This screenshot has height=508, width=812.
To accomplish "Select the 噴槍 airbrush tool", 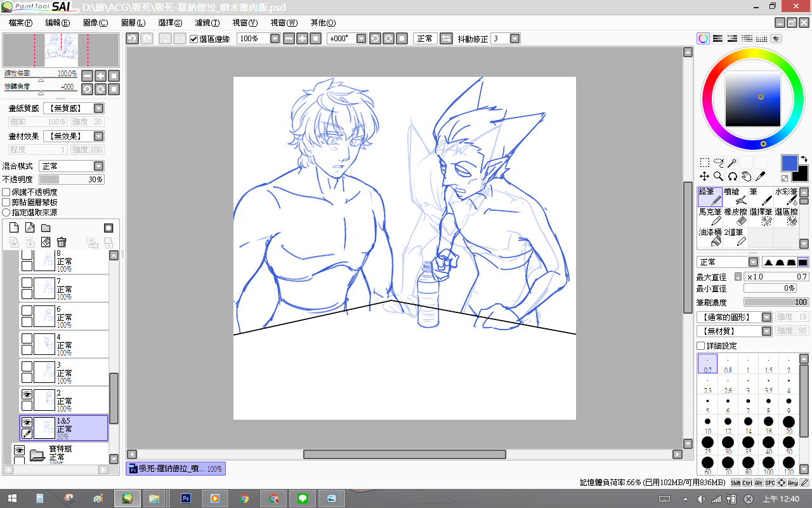I will (735, 197).
